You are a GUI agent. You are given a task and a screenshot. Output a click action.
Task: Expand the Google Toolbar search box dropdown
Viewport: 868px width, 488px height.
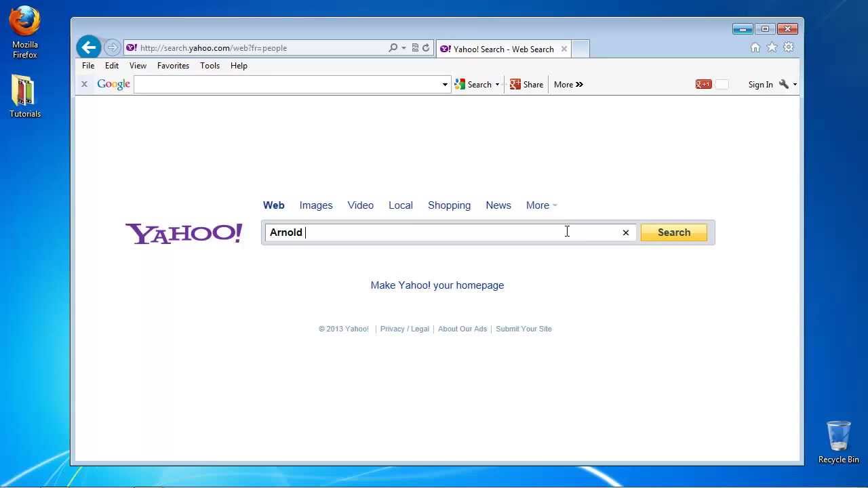444,84
